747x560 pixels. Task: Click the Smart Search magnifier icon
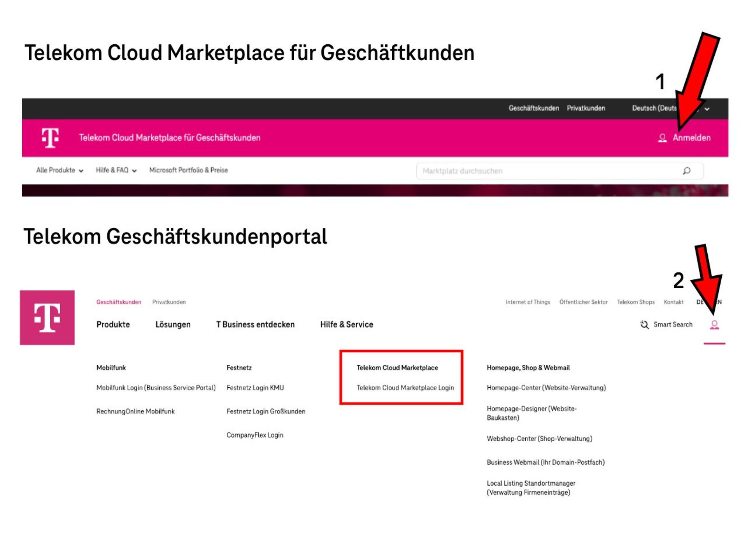point(644,324)
